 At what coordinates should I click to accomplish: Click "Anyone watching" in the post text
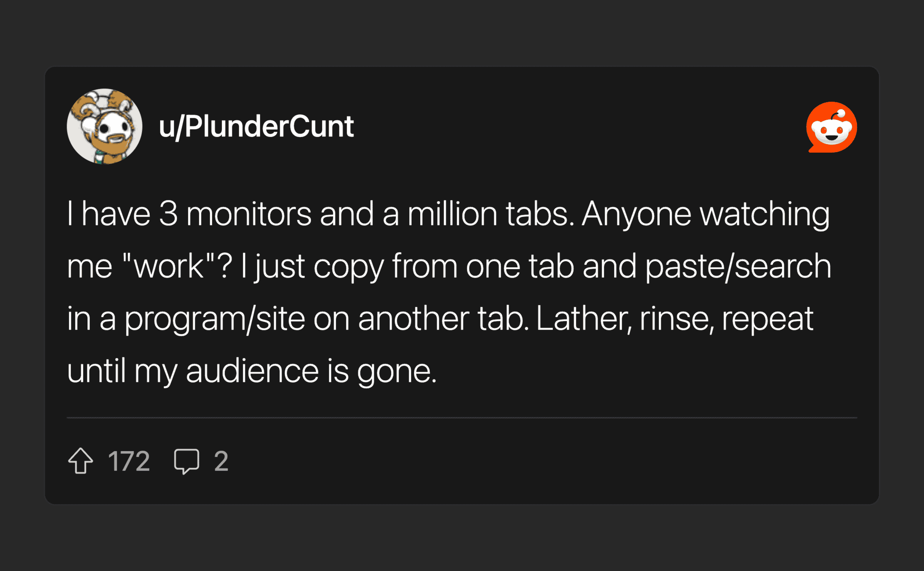[x=706, y=214]
